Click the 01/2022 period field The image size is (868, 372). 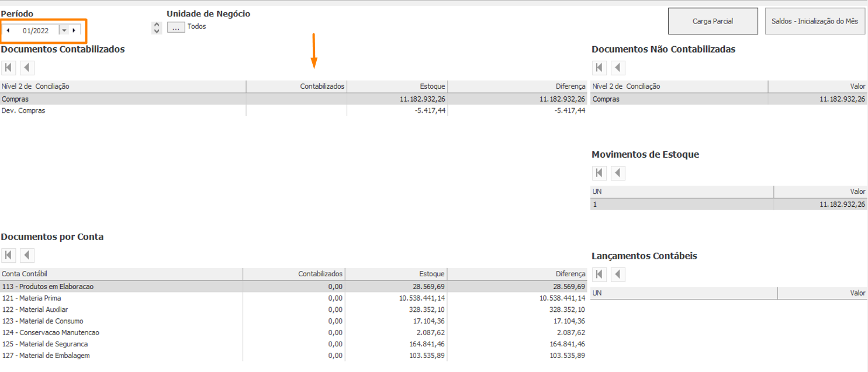pos(36,30)
